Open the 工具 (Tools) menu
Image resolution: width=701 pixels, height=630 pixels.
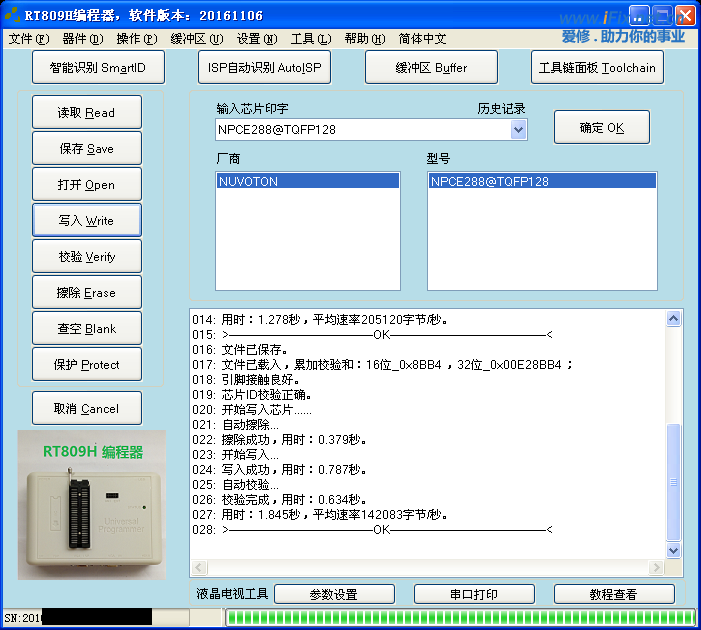click(x=310, y=39)
